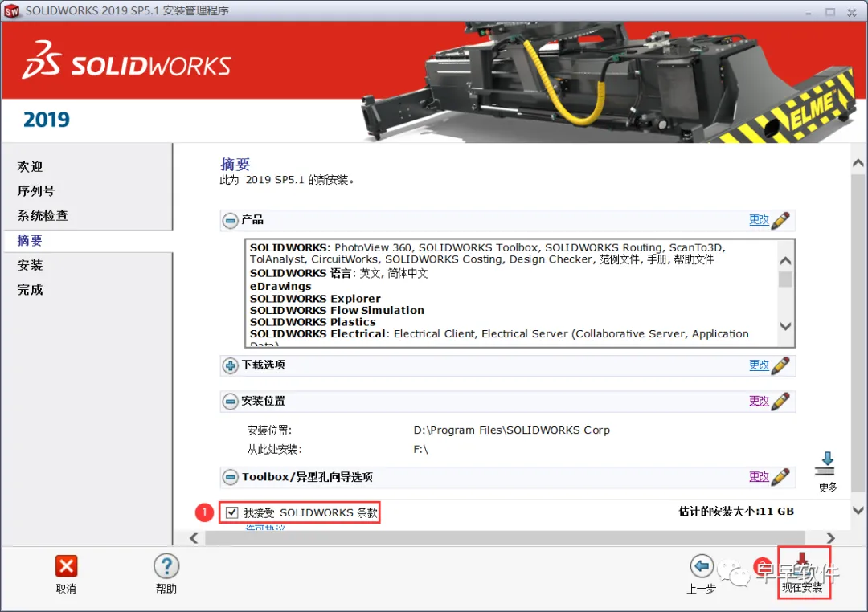Open the 安装 step in sidebar
868x612 pixels.
30,265
